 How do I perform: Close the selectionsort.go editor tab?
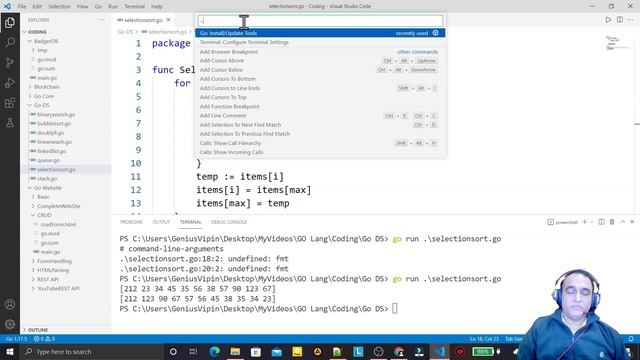pos(168,20)
